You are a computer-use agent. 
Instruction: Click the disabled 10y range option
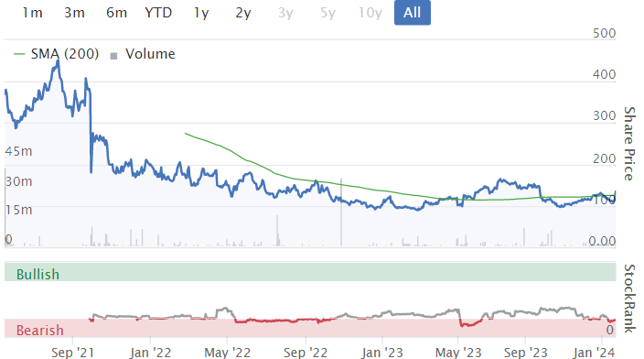click(x=370, y=13)
